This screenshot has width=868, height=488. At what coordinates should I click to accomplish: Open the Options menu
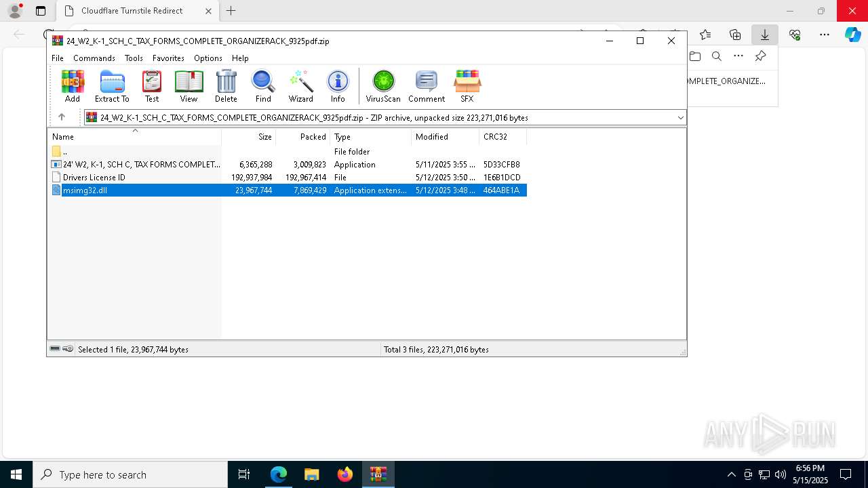click(208, 58)
